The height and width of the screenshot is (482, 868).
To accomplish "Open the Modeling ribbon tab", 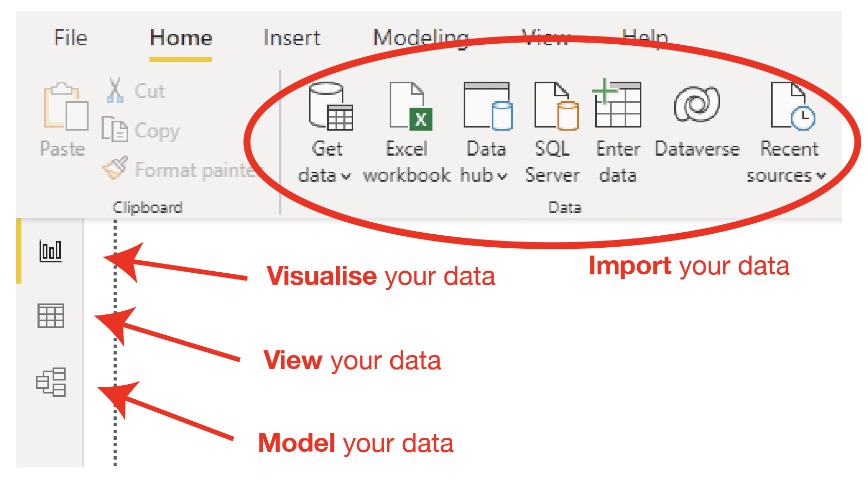I will [420, 38].
